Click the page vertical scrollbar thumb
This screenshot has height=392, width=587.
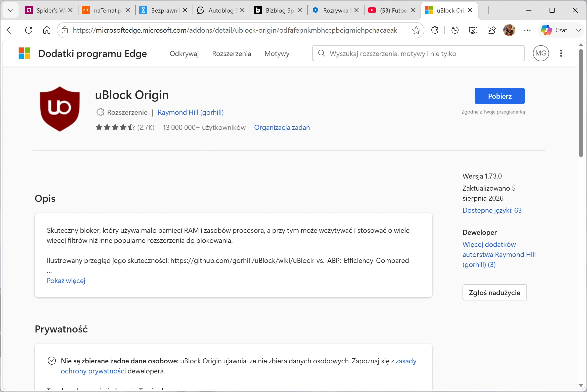(581, 103)
